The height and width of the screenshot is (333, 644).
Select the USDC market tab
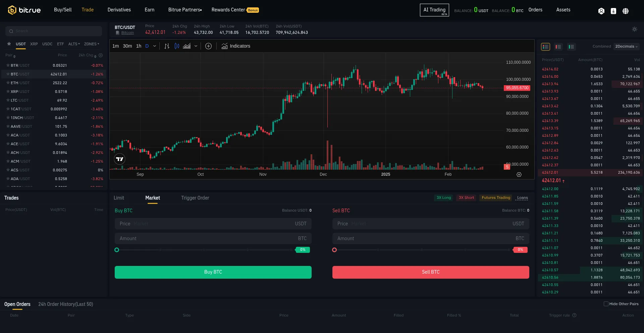point(47,44)
